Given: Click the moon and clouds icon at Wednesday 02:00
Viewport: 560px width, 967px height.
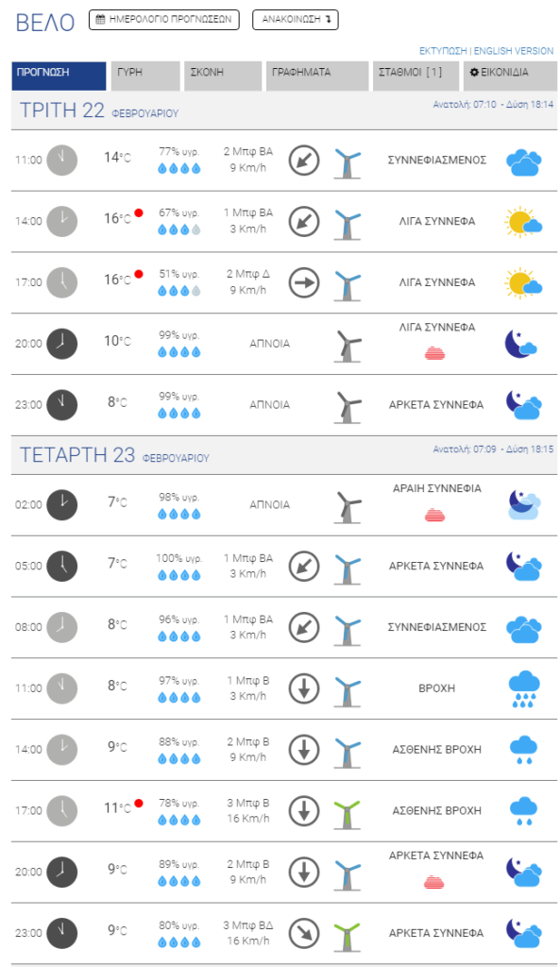Looking at the screenshot, I should click(524, 505).
